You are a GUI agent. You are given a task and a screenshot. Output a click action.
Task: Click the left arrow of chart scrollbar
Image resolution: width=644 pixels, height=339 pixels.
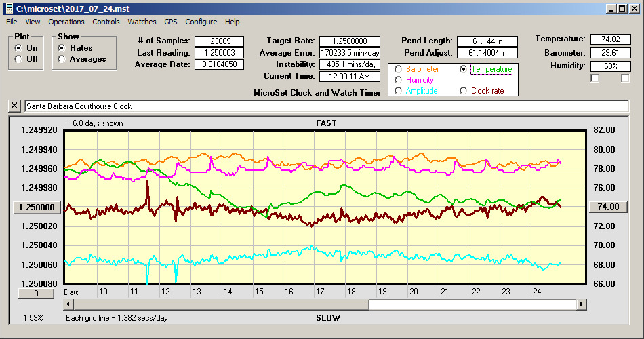(69, 304)
